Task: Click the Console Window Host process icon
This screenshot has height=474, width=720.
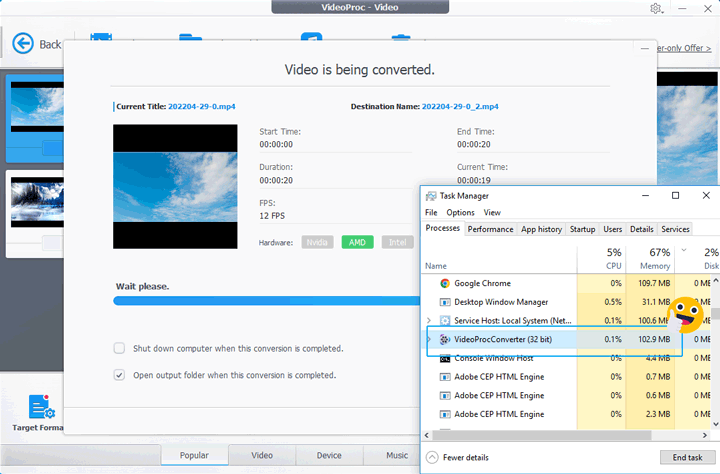Action: pos(444,358)
